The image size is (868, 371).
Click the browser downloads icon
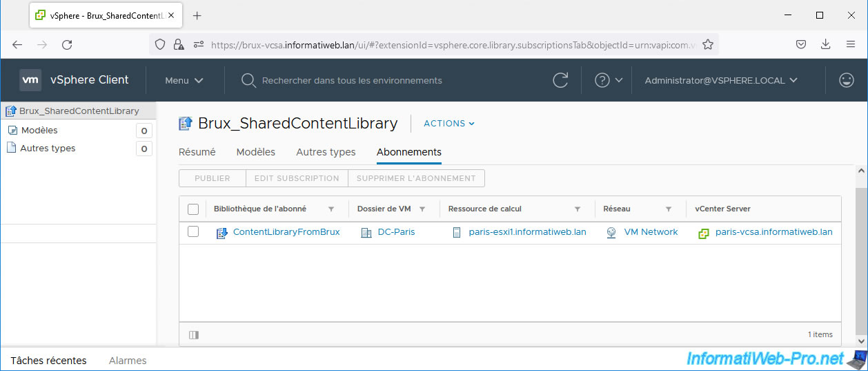[x=825, y=44]
